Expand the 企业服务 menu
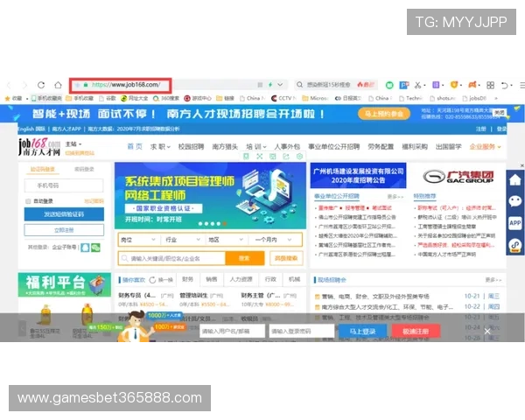Screen dimensions: 525x420 (485, 147)
